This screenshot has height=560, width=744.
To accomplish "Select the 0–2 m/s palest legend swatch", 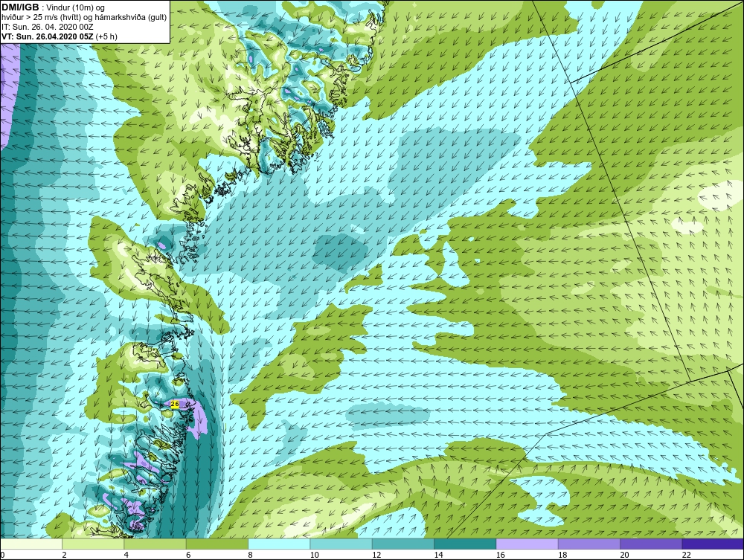I will click(x=31, y=544).
